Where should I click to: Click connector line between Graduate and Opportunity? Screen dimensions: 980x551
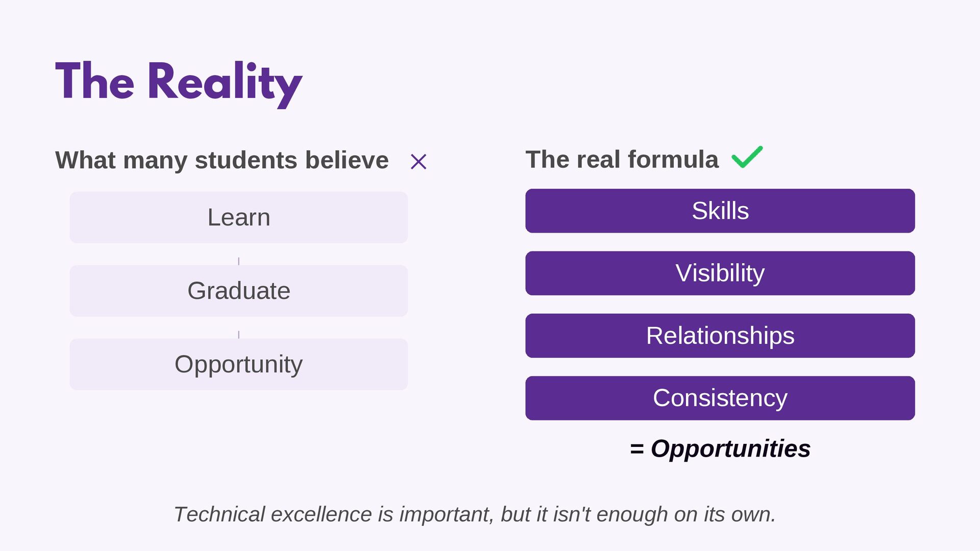[x=238, y=335]
